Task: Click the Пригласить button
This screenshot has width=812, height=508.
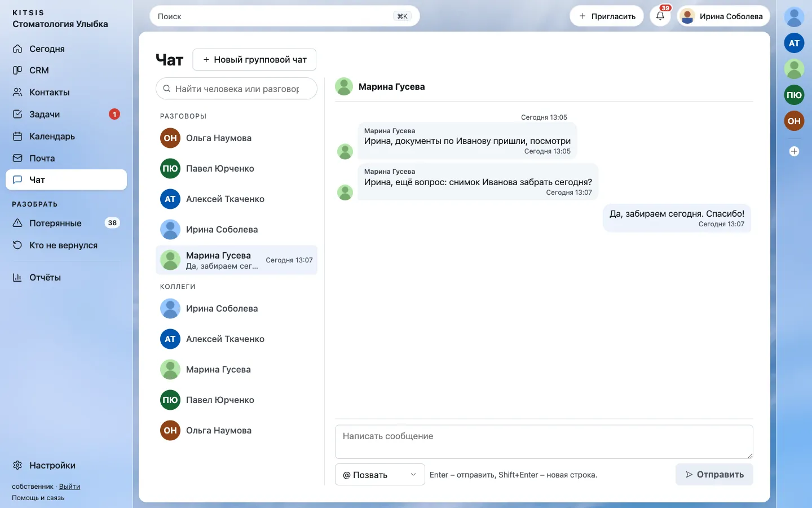Action: pos(607,16)
